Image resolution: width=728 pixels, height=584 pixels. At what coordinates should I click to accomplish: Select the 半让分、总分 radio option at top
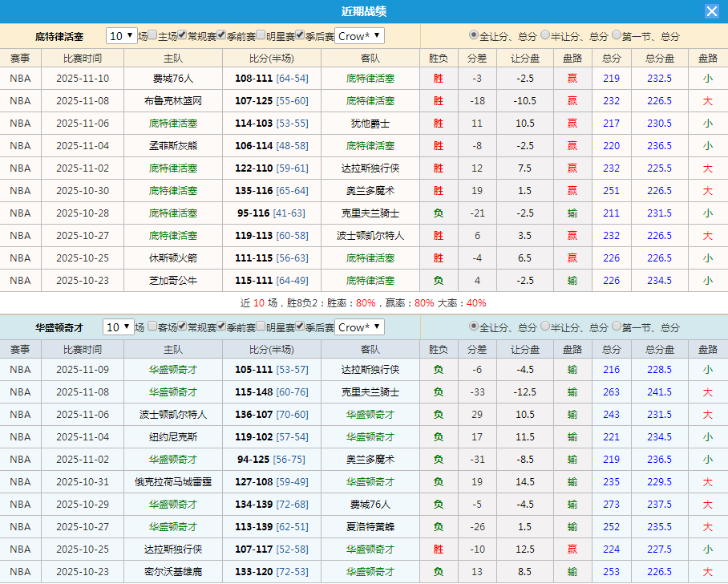click(546, 35)
